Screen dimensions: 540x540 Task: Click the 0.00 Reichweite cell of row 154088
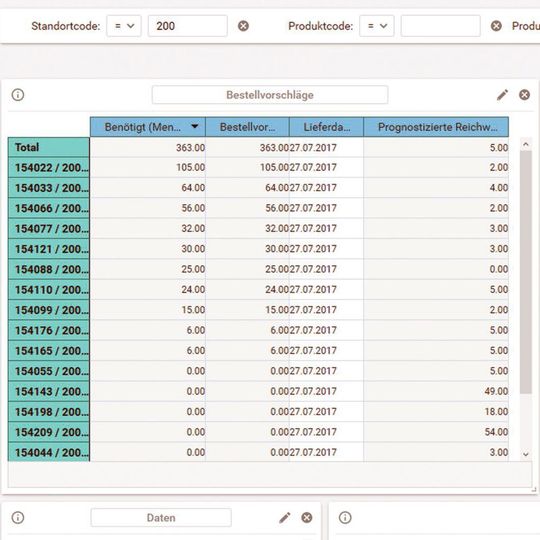[x=436, y=269]
